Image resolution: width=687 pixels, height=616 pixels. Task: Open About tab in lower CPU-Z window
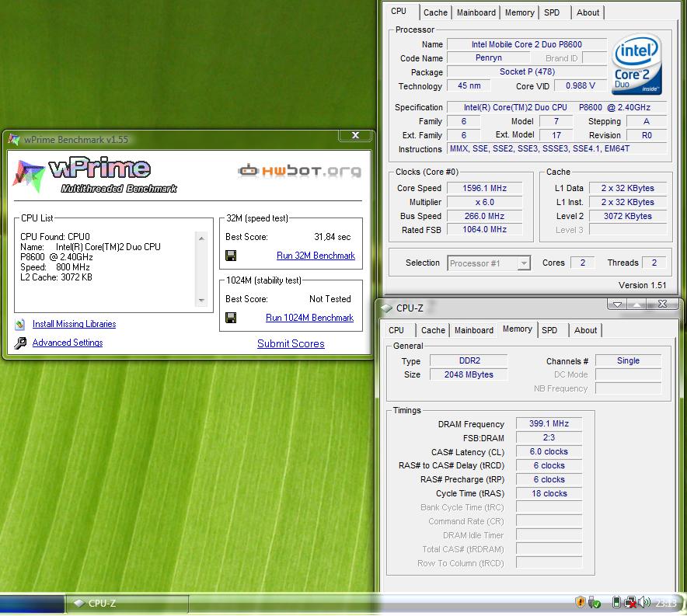(x=585, y=330)
